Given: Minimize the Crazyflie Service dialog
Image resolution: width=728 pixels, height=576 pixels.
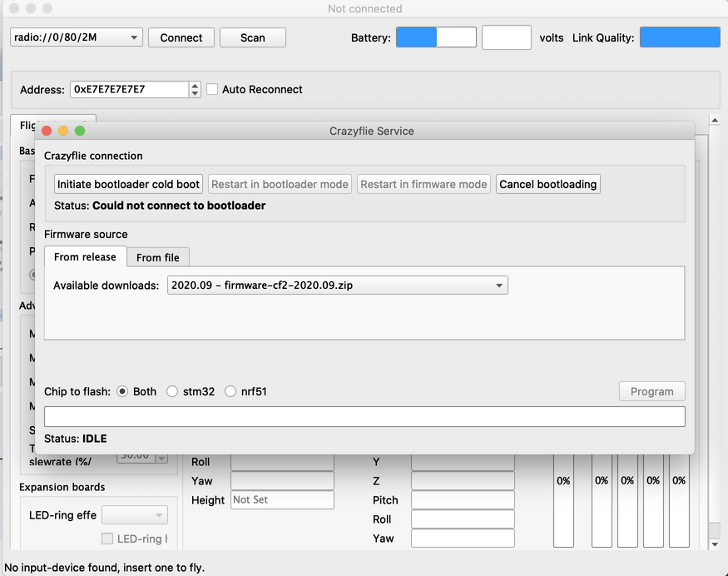Looking at the screenshot, I should coord(63,131).
